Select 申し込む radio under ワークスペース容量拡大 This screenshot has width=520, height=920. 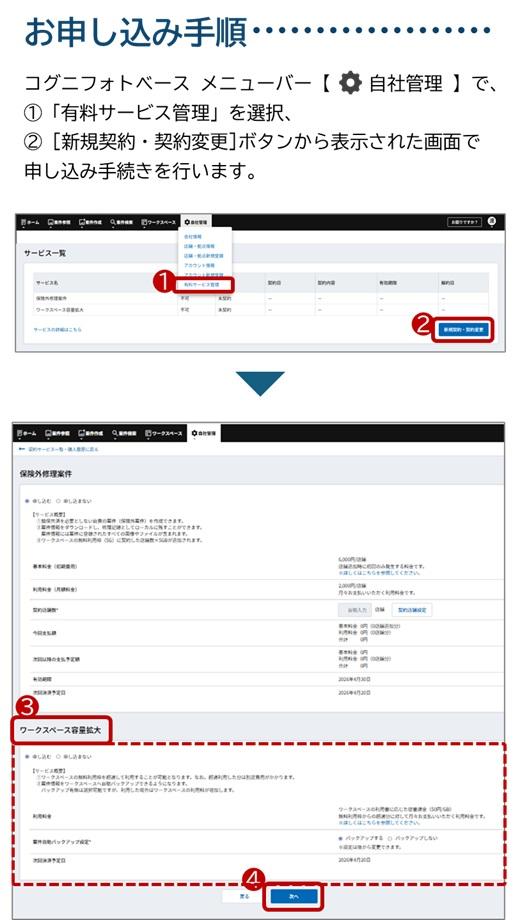click(x=37, y=756)
